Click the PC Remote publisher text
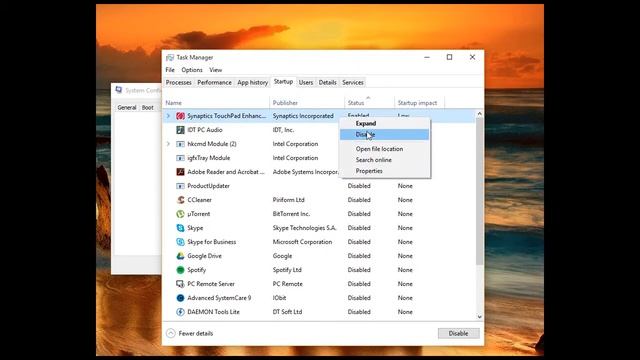Screen dimensions: 640x360 [x=288, y=284]
